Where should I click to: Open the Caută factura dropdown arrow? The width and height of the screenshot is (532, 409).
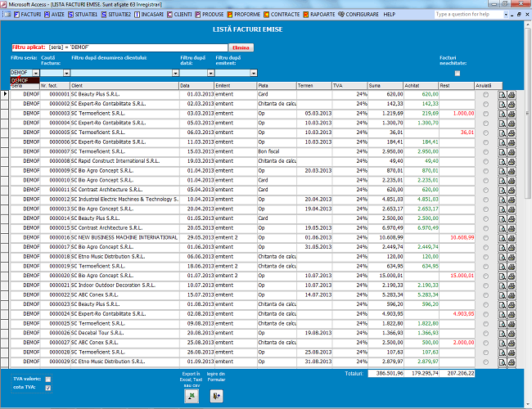tap(66, 73)
